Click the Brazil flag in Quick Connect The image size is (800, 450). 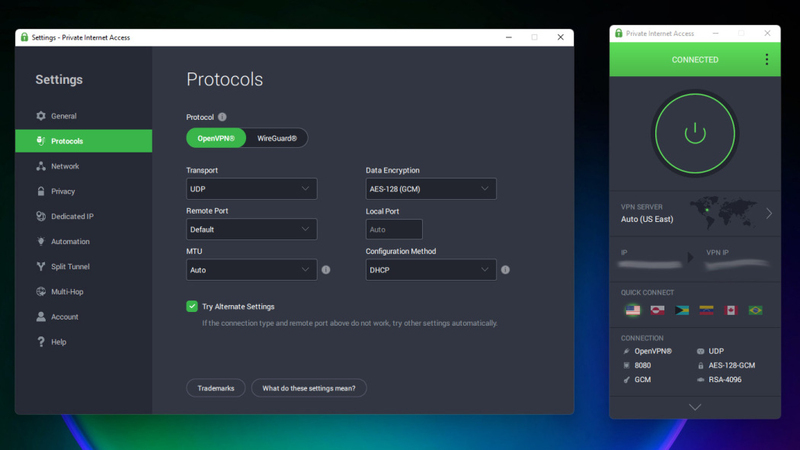tap(756, 310)
